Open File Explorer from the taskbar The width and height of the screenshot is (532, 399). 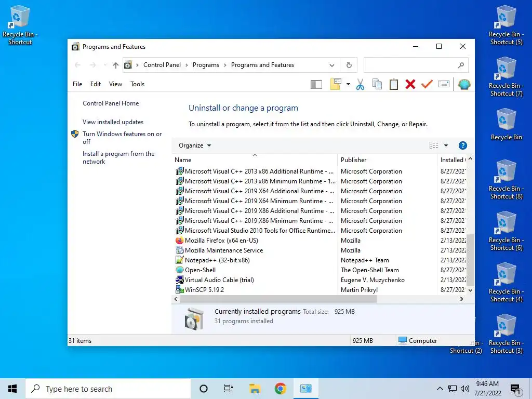tap(255, 389)
